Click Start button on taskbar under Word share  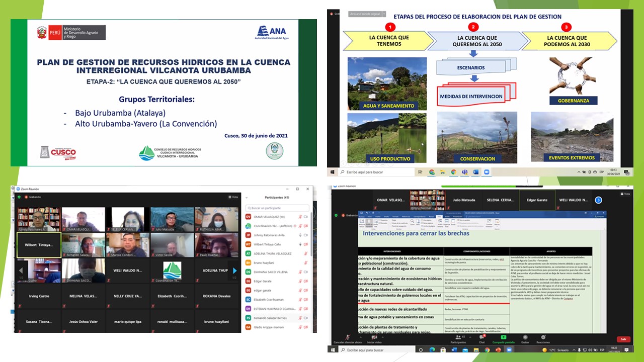[332, 350]
